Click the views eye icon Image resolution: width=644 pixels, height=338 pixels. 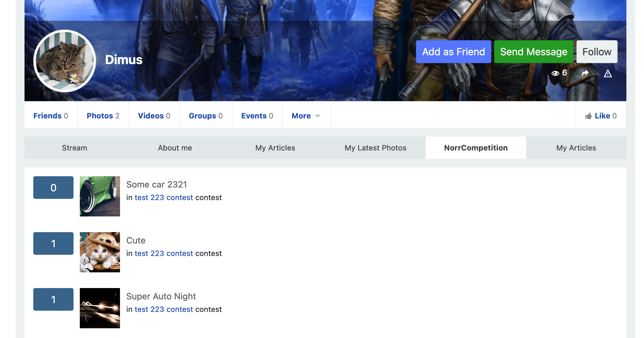point(556,73)
